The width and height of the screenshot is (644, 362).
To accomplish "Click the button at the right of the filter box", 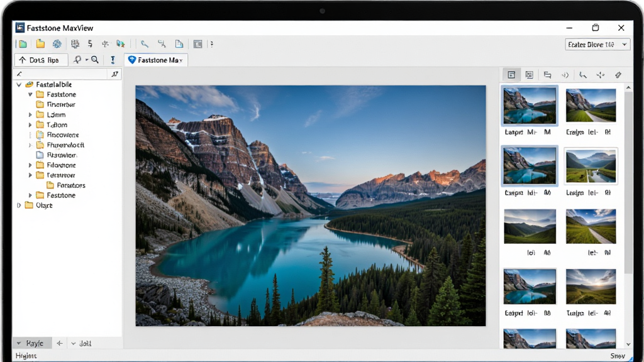I will pyautogui.click(x=114, y=74).
